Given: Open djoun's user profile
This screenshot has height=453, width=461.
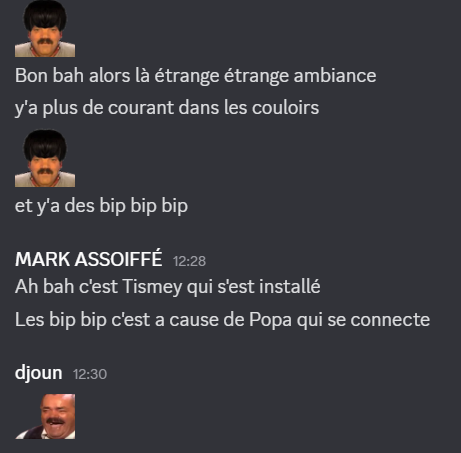Looking at the screenshot, I should coord(39,373).
